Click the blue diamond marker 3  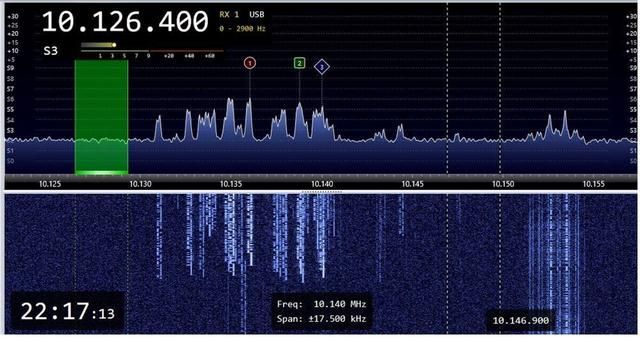click(x=322, y=67)
